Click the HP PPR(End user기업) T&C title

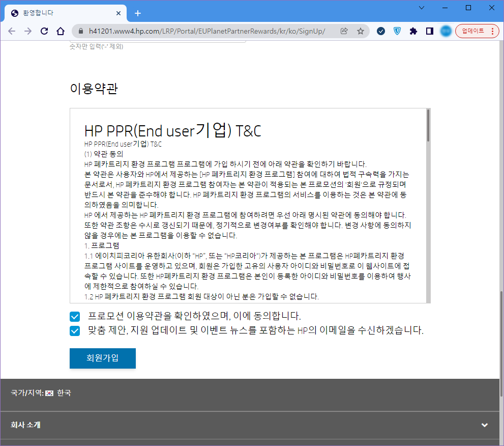point(172,131)
